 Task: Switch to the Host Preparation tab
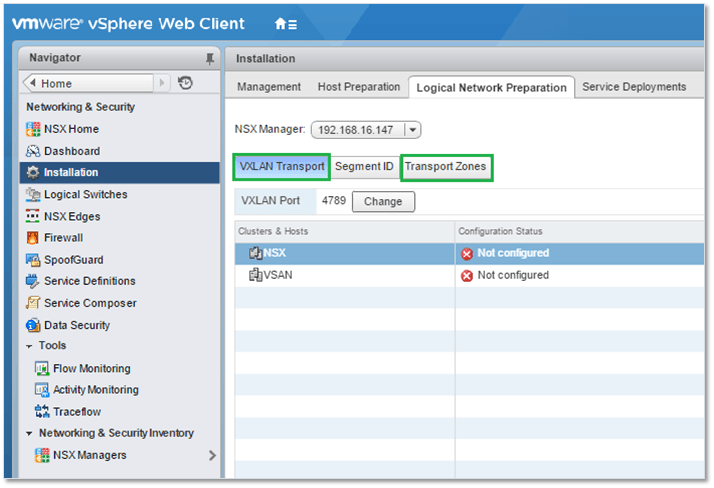pos(359,86)
